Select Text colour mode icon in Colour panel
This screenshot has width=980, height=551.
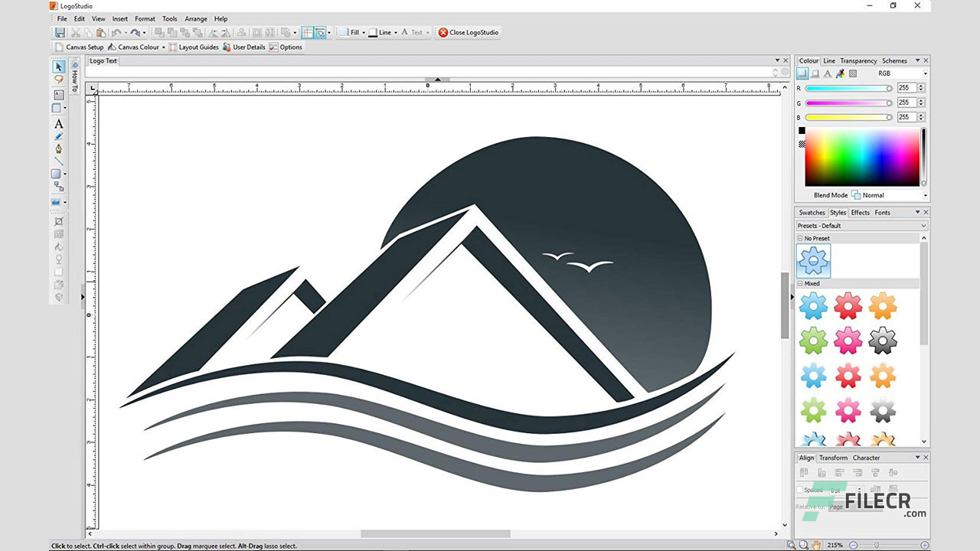828,73
